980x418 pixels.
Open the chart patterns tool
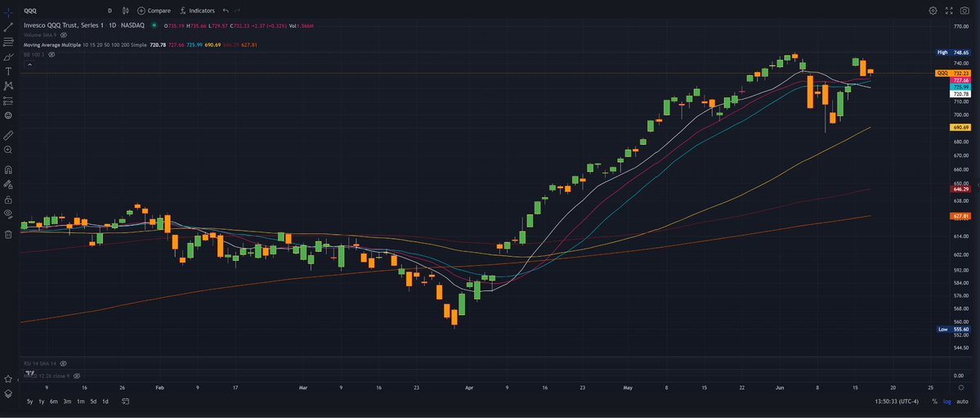click(x=8, y=86)
